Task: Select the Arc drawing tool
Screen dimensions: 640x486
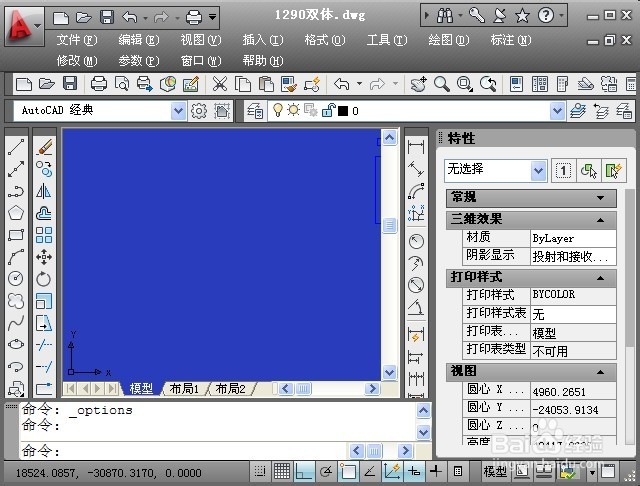Action: tap(16, 257)
